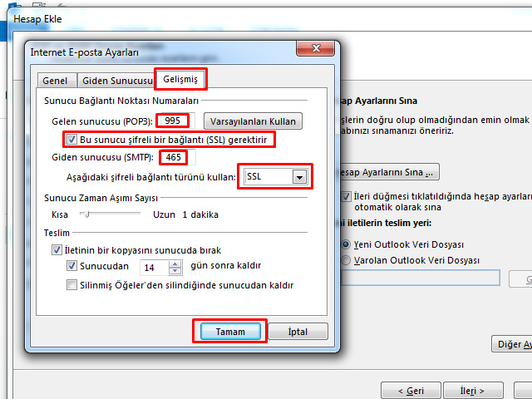Switch to the Genel tab
The image size is (532, 399).
pos(55,81)
